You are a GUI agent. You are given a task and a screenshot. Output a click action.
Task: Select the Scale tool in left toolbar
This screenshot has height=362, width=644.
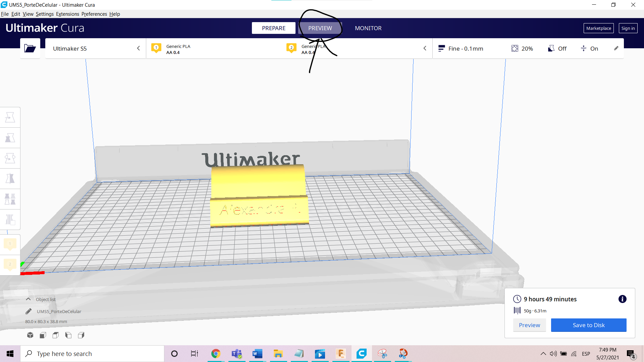(x=10, y=138)
